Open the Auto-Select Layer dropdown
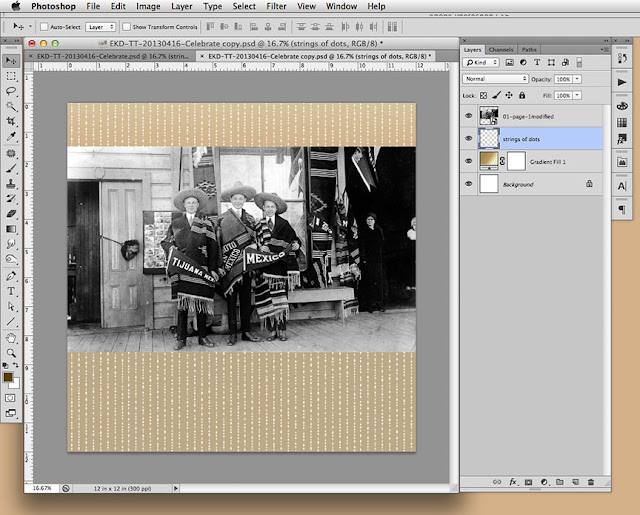 [x=99, y=26]
